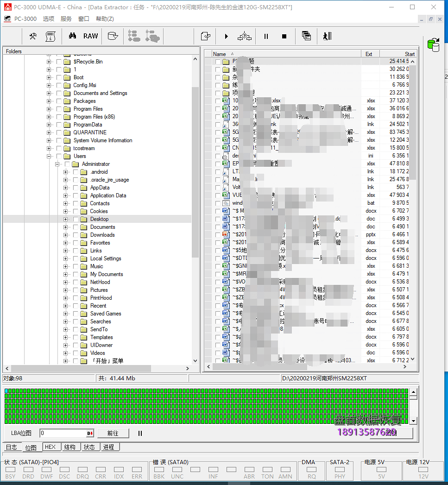Click the hammer and wrench utilities icon

(x=33, y=36)
